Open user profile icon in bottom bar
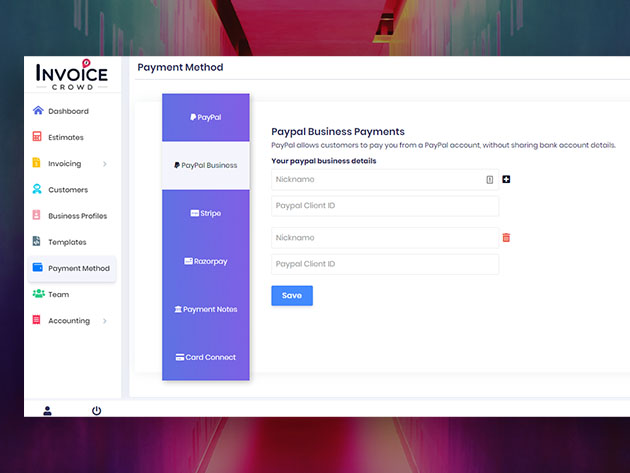 (x=47, y=411)
